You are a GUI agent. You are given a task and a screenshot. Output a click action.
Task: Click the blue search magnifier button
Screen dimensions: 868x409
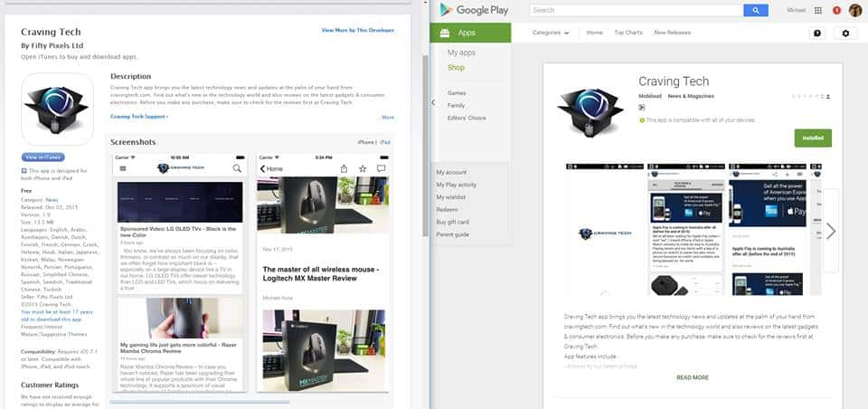click(755, 10)
